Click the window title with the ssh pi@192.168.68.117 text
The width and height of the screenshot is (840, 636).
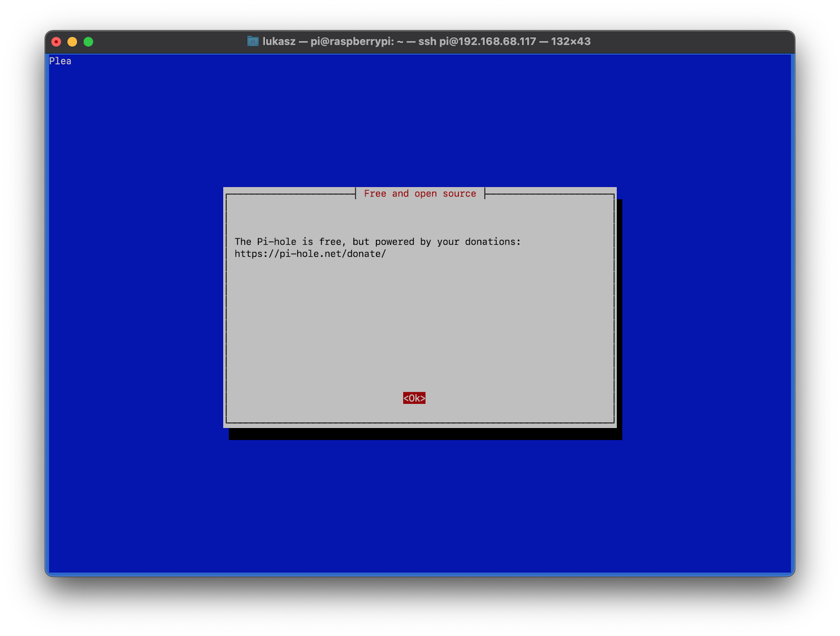tap(426, 41)
